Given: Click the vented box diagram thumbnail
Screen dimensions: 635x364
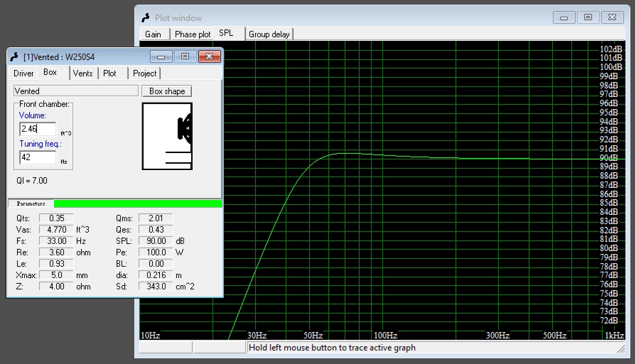Looking at the screenshot, I should click(167, 136).
